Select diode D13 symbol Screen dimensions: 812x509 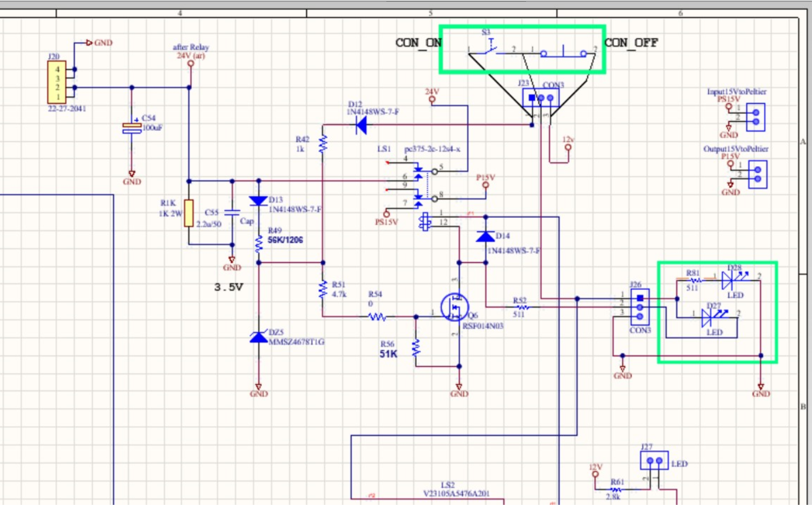258,201
